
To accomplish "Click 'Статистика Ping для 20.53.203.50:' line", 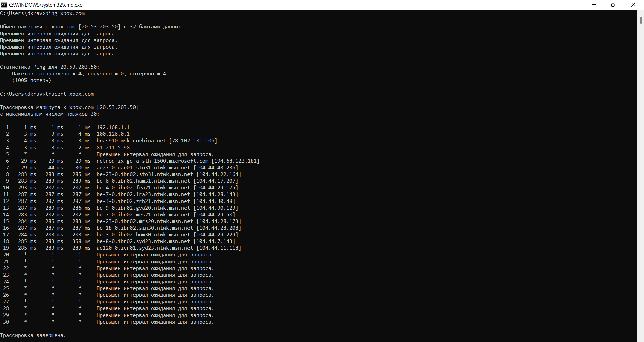I will (x=50, y=67).
